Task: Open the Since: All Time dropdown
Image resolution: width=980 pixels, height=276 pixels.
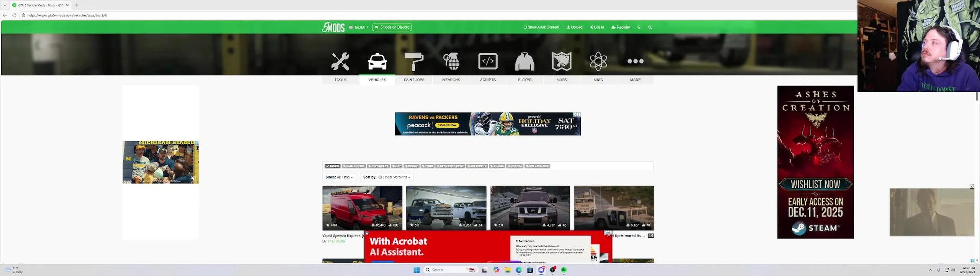Action: click(339, 177)
